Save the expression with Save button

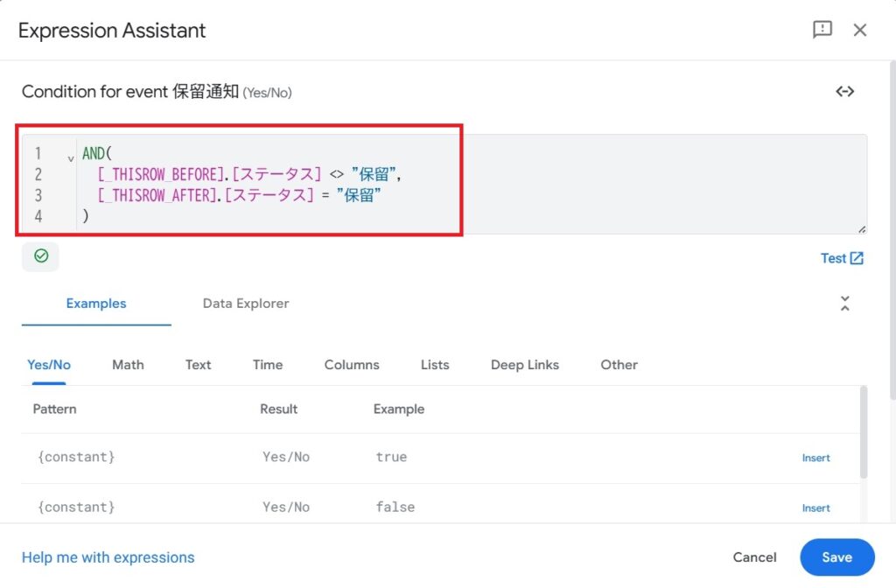pos(836,557)
